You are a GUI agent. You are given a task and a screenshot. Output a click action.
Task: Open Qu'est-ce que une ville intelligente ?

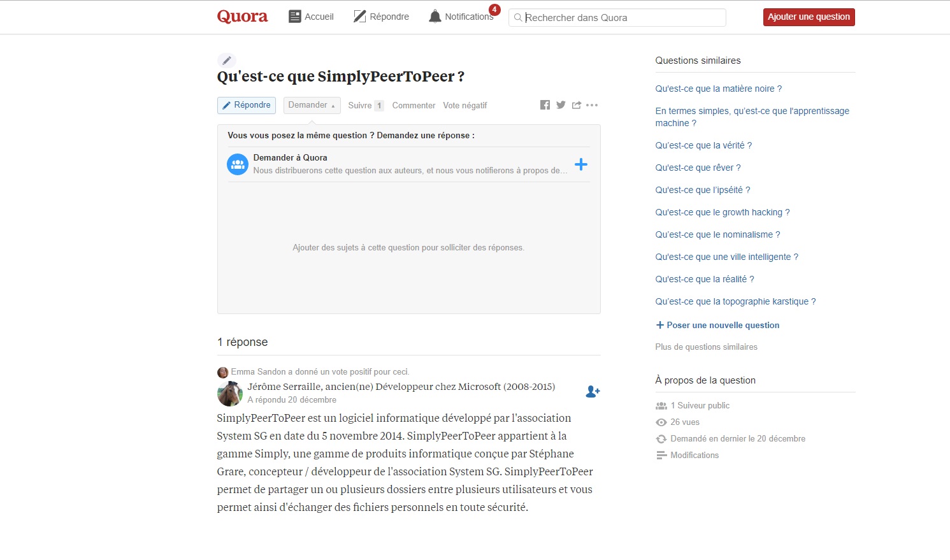[726, 257]
